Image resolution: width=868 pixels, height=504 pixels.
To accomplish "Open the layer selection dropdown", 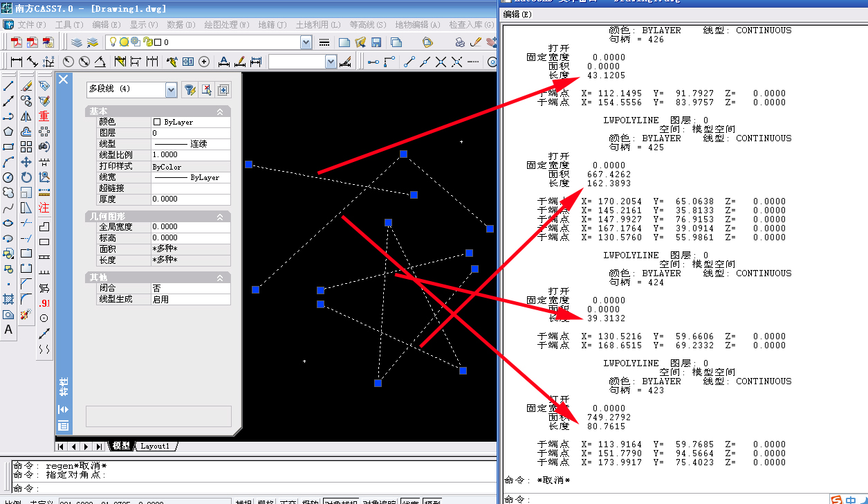I will click(306, 42).
